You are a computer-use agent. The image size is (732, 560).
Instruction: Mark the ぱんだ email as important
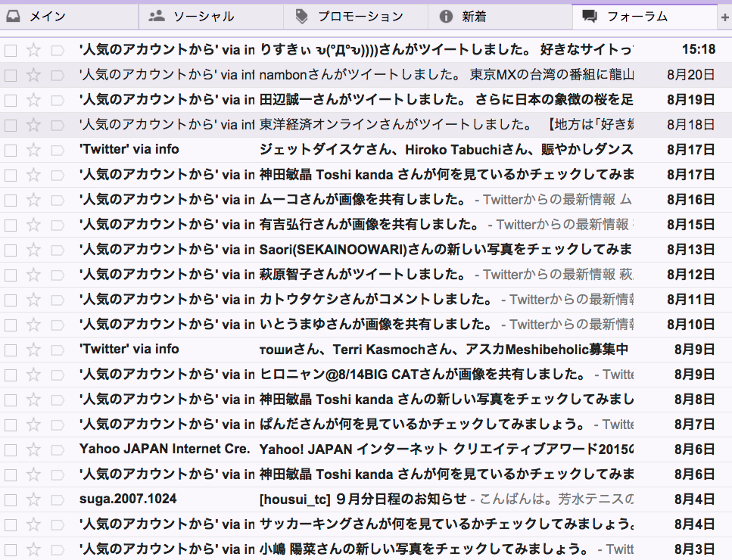coord(58,425)
